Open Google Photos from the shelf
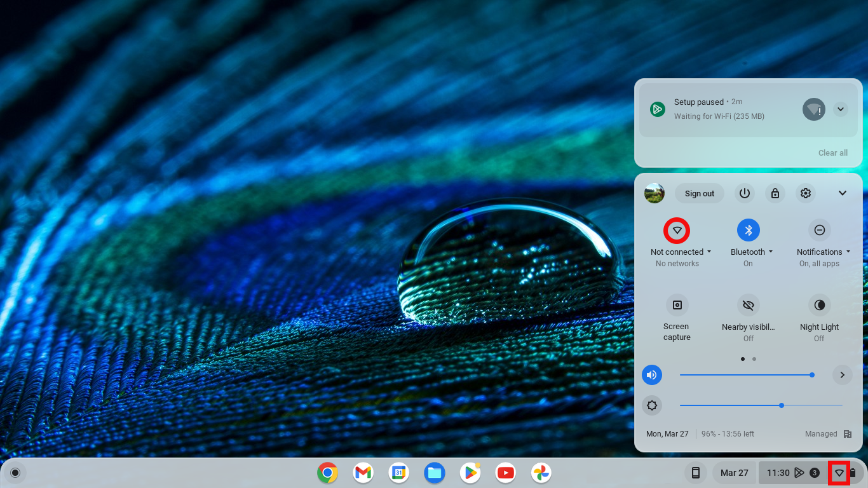The width and height of the screenshot is (868, 488). [541, 473]
